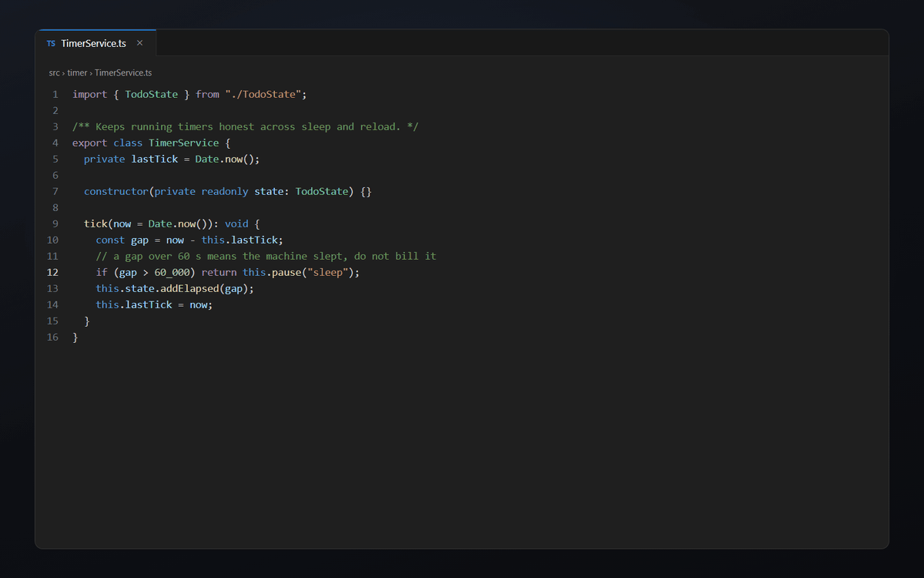Click the const keyword on line 10
This screenshot has width=924, height=578.
111,240
